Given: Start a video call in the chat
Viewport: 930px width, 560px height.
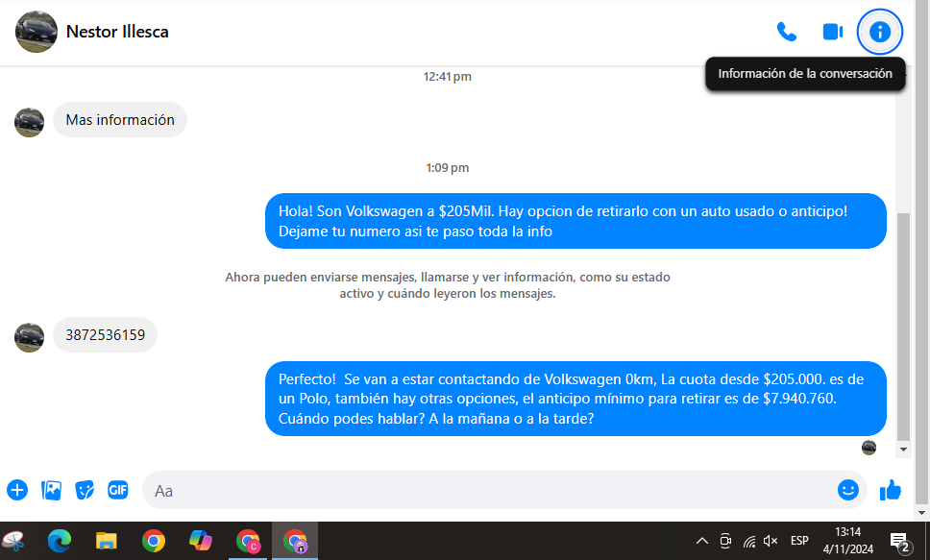Looking at the screenshot, I should tap(832, 32).
